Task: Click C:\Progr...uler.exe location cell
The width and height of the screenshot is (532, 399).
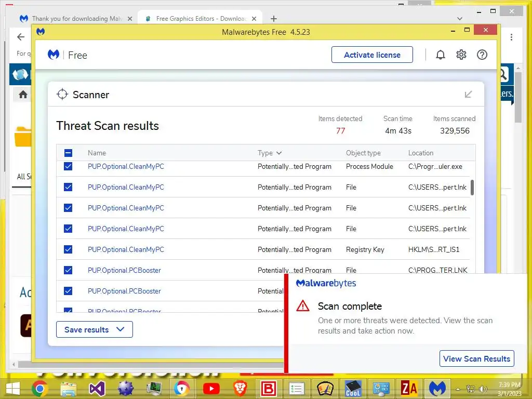Action: click(x=435, y=166)
